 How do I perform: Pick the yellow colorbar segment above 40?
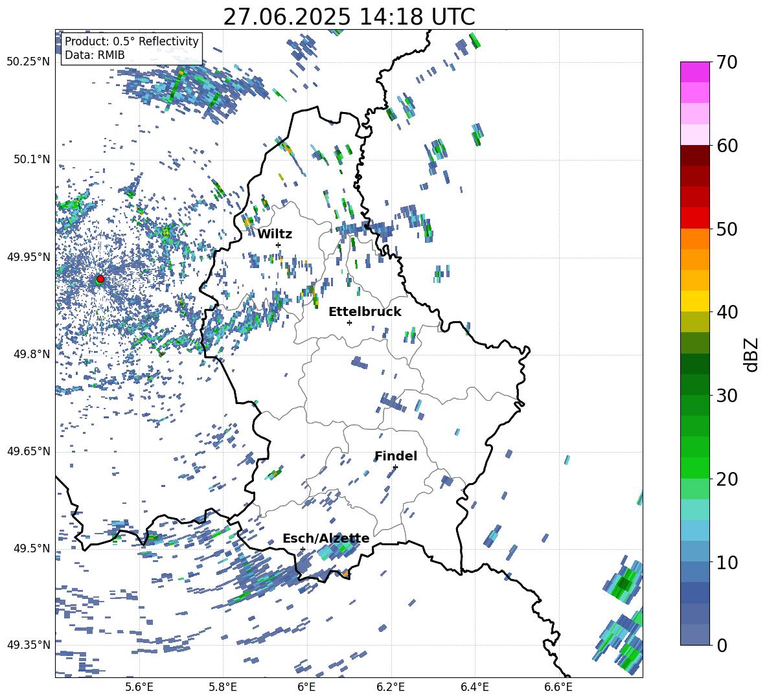click(x=694, y=301)
